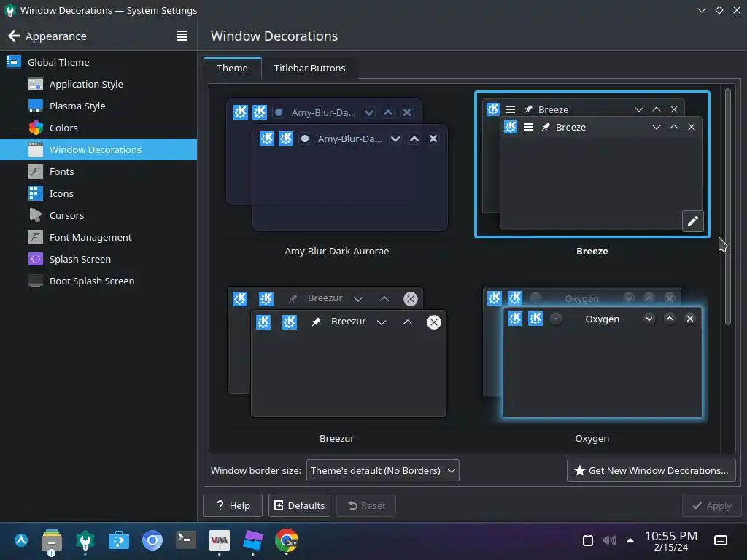Screen dimensions: 747x560
Task: Click the Application Style icon in sidebar
Action: 36,84
